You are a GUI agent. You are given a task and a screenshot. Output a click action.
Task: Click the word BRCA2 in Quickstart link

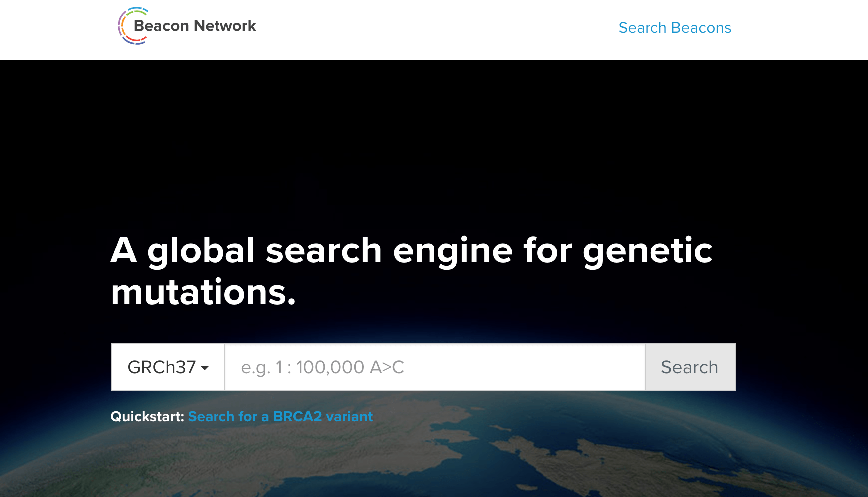[x=297, y=416]
